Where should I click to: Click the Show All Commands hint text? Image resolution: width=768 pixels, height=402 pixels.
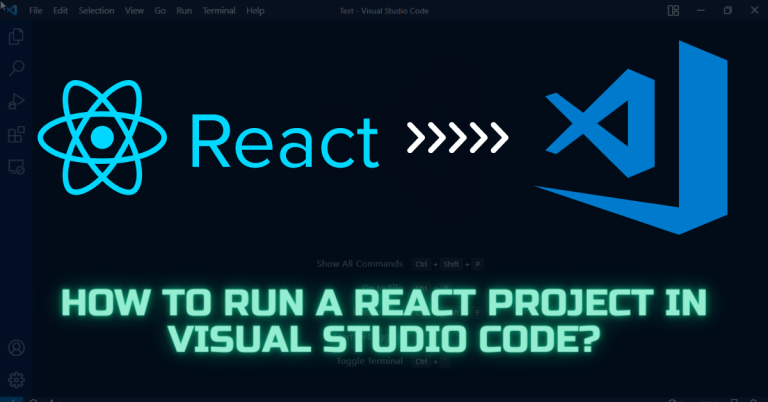359,264
